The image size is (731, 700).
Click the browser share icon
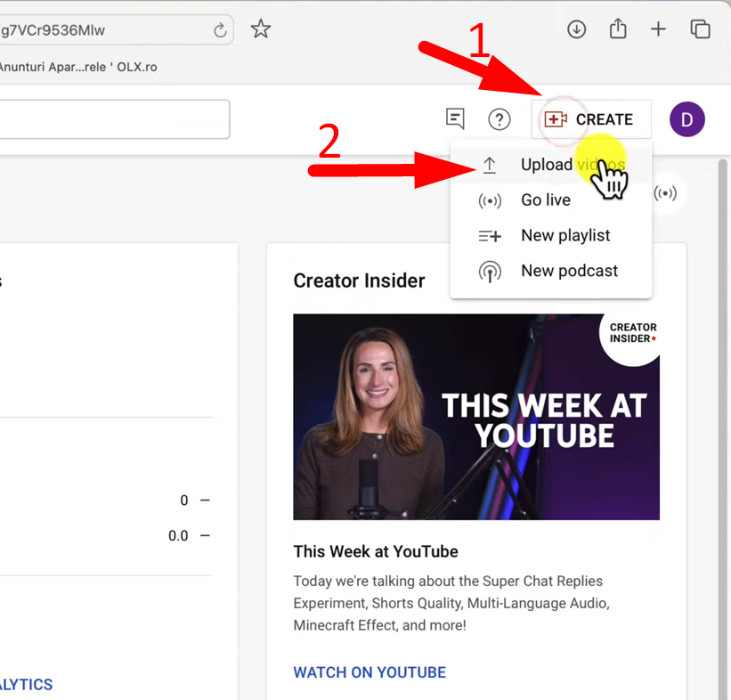coord(618,28)
